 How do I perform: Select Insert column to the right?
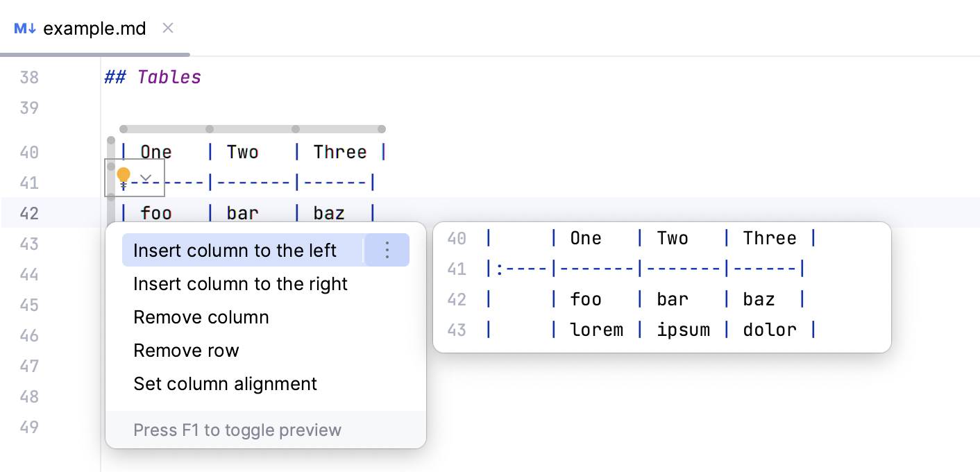point(240,283)
